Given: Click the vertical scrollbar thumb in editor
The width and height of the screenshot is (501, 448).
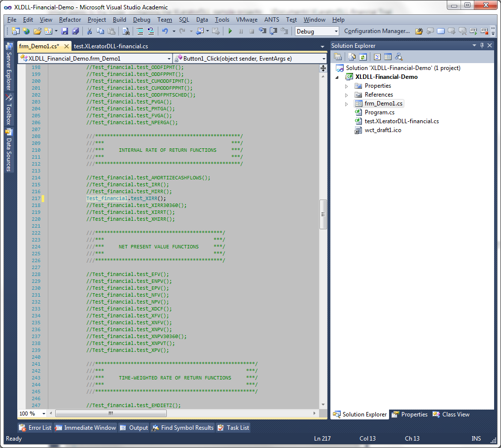Looking at the screenshot, I should click(x=323, y=214).
